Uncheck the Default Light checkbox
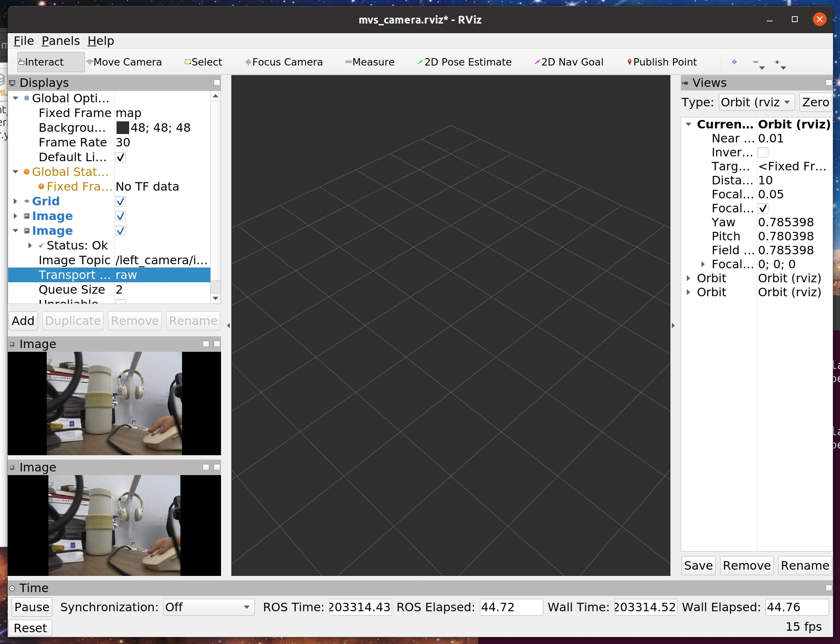The image size is (840, 644). 120,157
